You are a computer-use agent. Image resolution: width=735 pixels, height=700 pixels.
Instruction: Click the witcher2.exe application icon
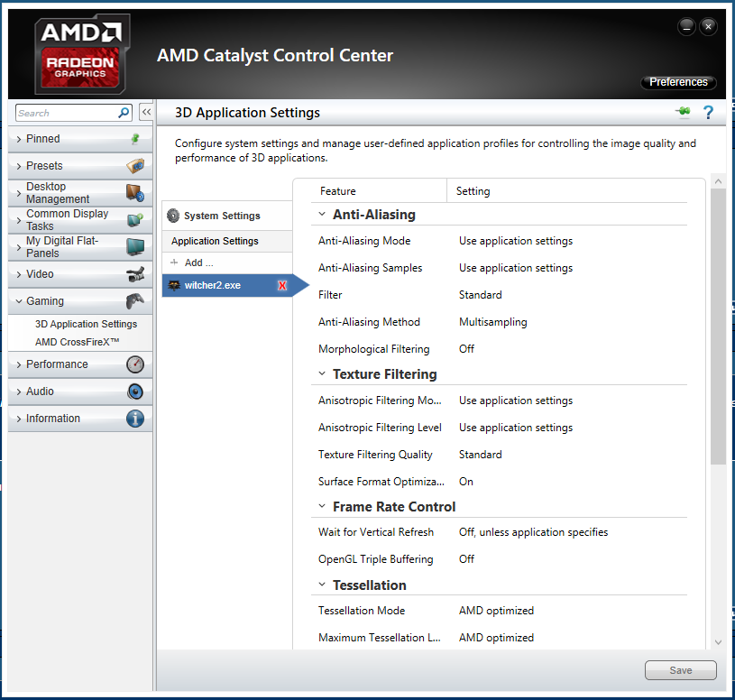(174, 285)
